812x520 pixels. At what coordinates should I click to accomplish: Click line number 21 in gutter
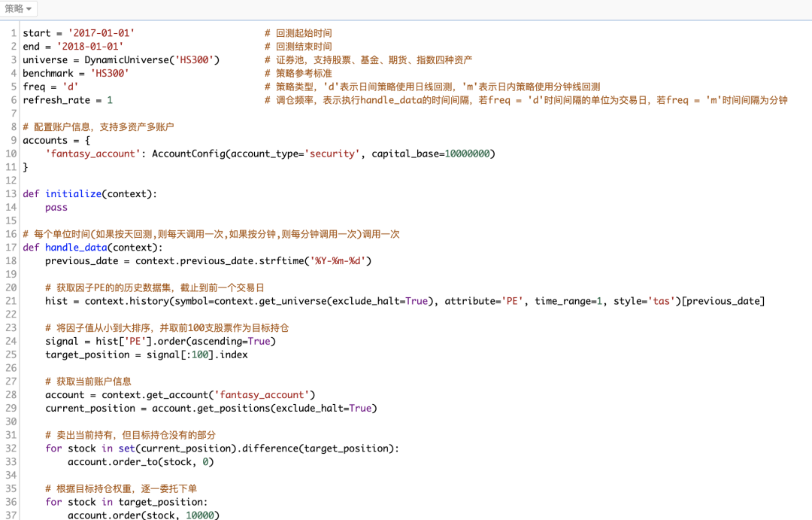(x=11, y=301)
